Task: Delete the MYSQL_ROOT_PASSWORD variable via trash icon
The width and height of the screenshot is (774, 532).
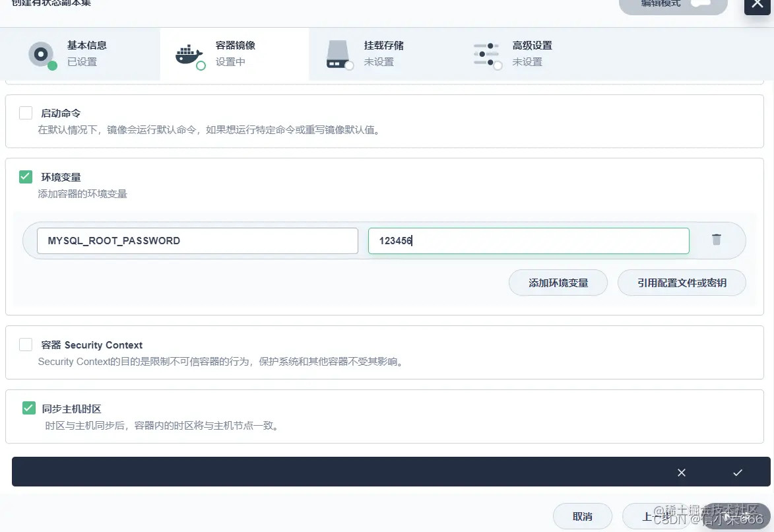Action: click(716, 240)
